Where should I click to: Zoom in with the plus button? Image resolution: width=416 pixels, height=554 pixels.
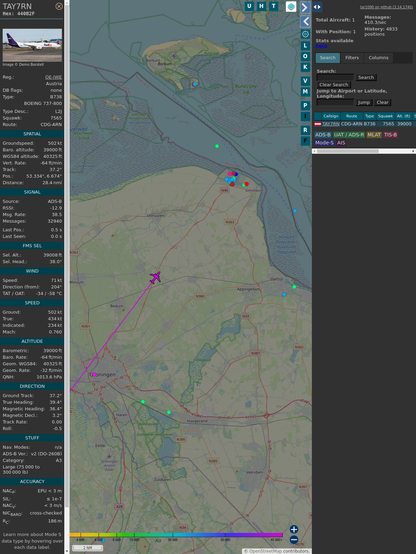(x=294, y=529)
